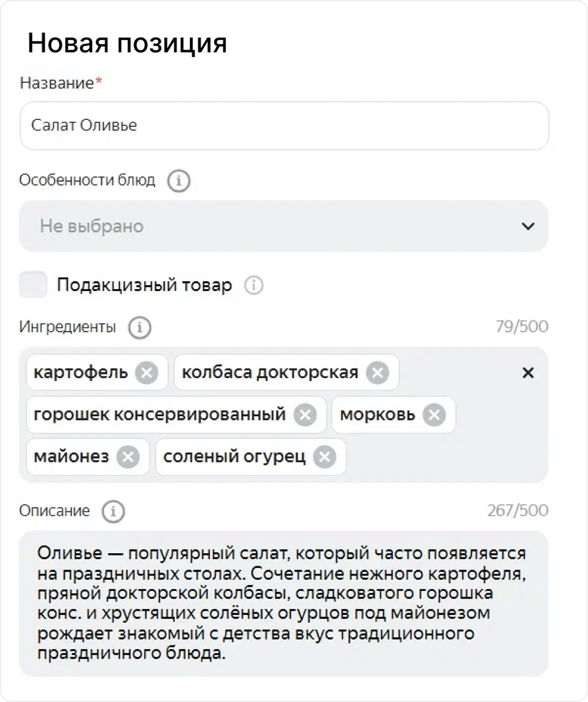Screen dimensions: 588x702
Task: Click the Подакцизный товар label
Action: [x=144, y=285]
